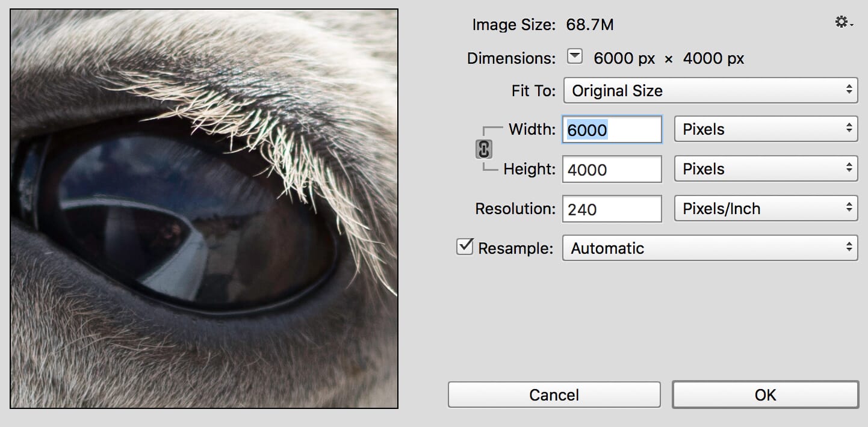Viewport: 868px width, 427px height.
Task: Open the Fit To dropdown
Action: 710,90
